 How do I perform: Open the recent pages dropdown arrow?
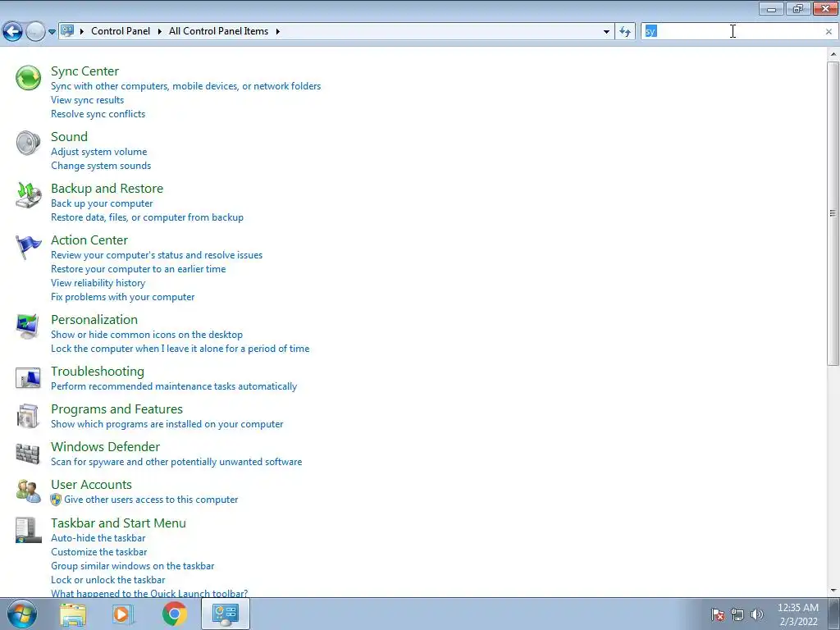[52, 32]
